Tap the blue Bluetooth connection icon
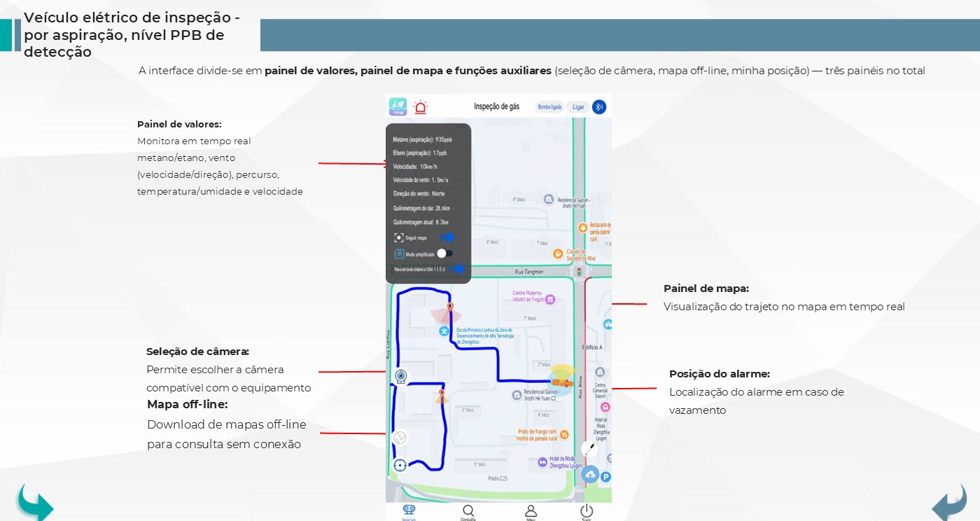This screenshot has height=521, width=980. (599, 106)
